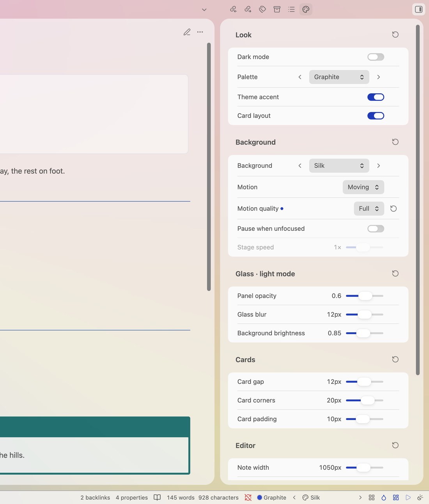Adjust the Card padding slider
This screenshot has width=429, height=504.
365,419
